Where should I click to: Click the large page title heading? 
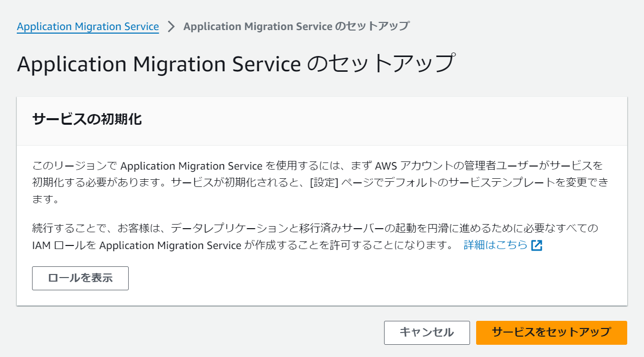236,64
